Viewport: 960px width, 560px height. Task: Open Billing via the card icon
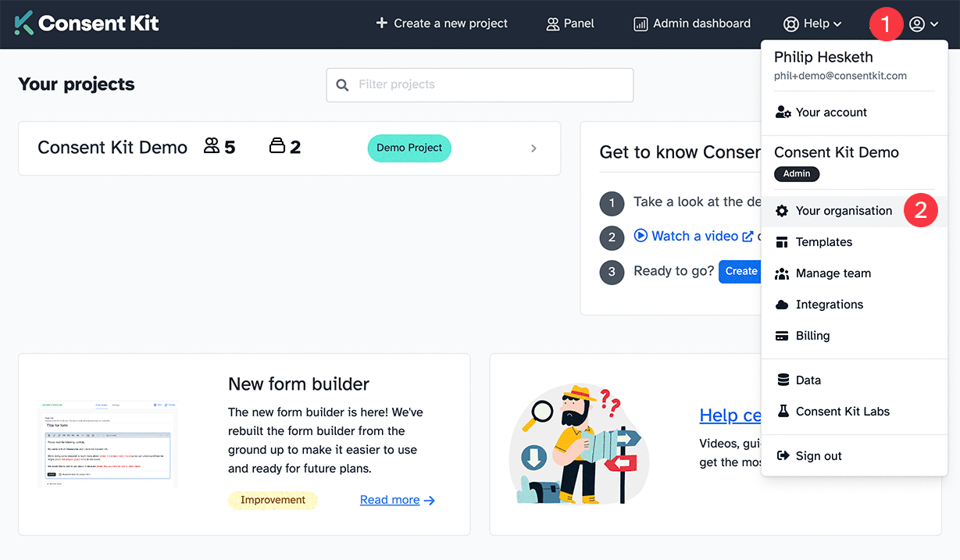780,336
